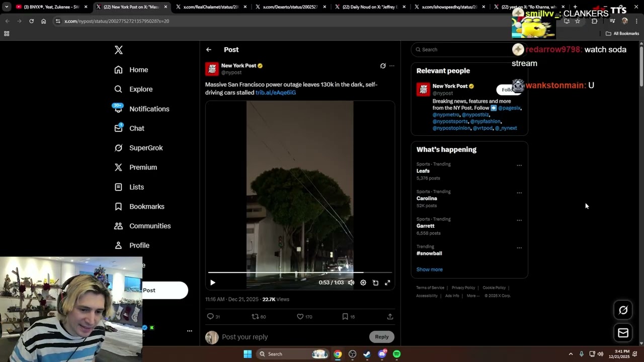Open more options for Garrett trend
Image resolution: width=644 pixels, height=362 pixels.
click(519, 220)
